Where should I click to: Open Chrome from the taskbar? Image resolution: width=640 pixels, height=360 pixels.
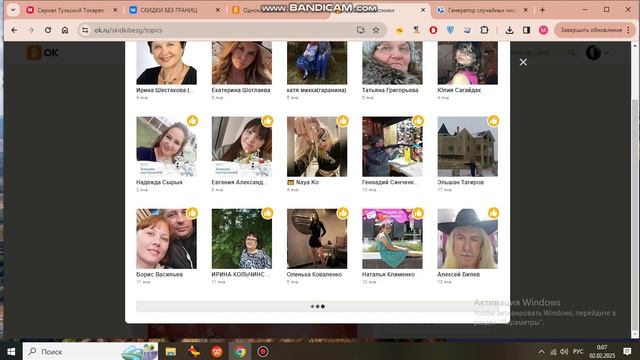(240, 351)
